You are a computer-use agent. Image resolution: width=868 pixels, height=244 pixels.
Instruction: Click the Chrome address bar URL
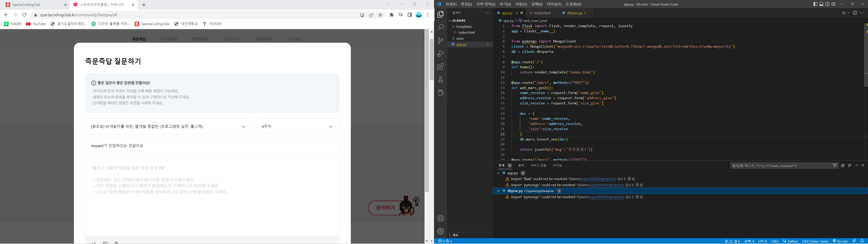point(78,15)
